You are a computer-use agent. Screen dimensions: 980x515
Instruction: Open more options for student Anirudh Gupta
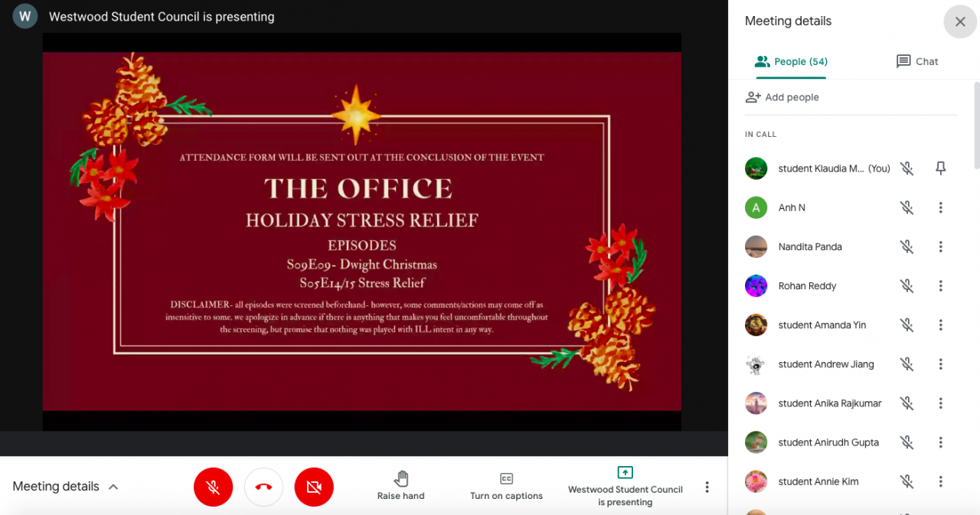point(941,442)
